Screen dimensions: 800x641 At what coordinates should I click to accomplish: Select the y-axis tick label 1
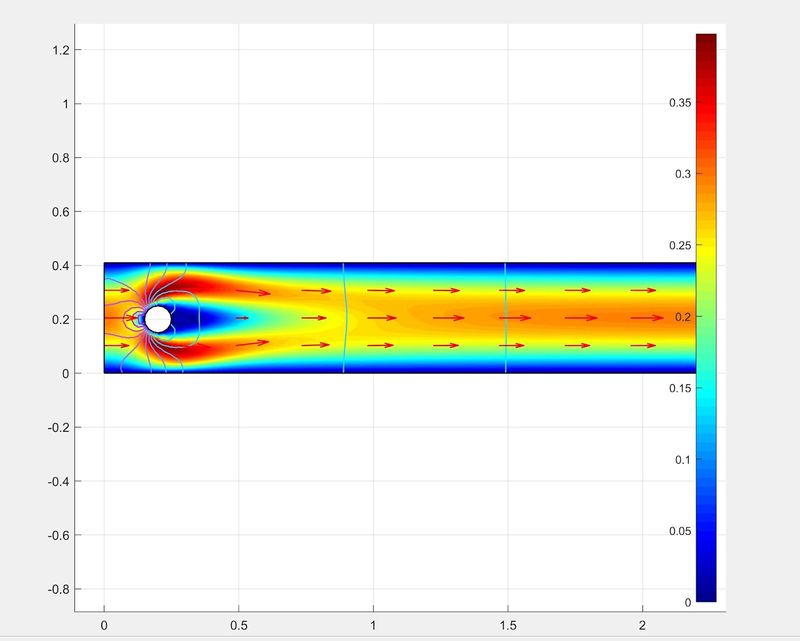click(65, 104)
